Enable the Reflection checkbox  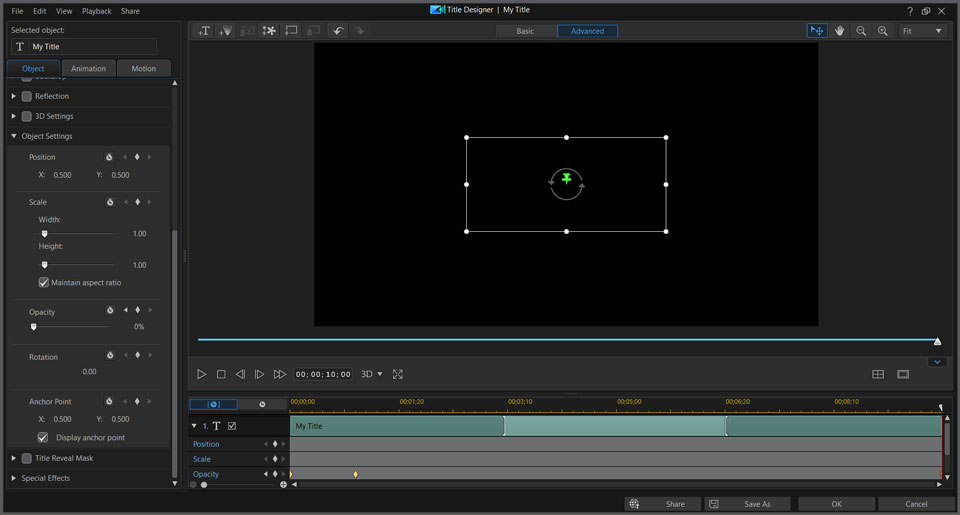tap(27, 96)
